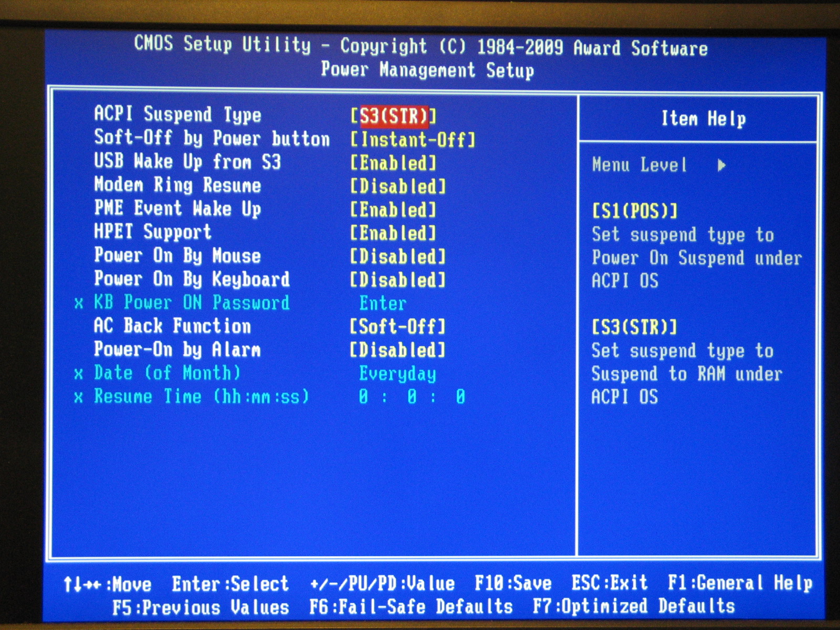This screenshot has width=840, height=630.
Task: Open the ACPI Suspend Type S3(STR) option
Action: tap(393, 116)
